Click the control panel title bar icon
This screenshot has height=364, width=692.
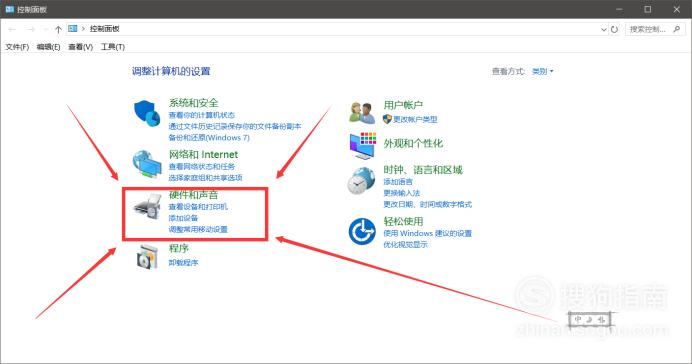click(9, 9)
